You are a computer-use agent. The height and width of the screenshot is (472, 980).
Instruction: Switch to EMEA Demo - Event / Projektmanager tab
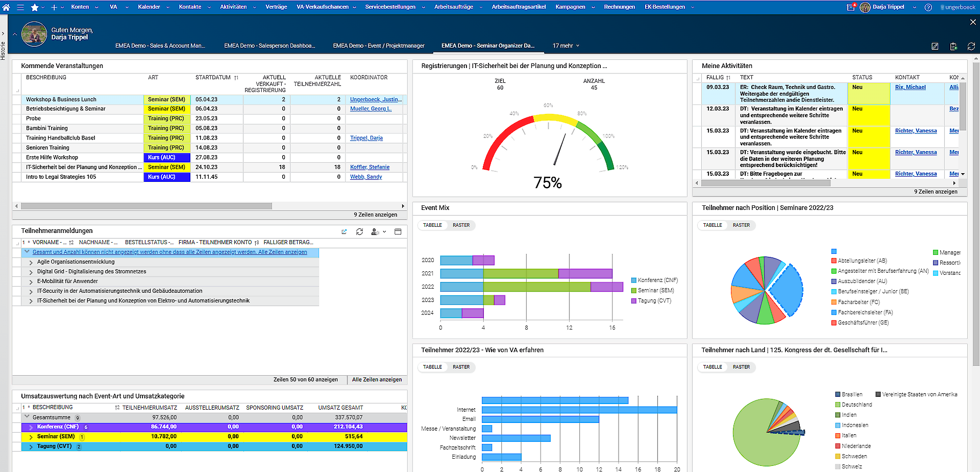click(379, 46)
